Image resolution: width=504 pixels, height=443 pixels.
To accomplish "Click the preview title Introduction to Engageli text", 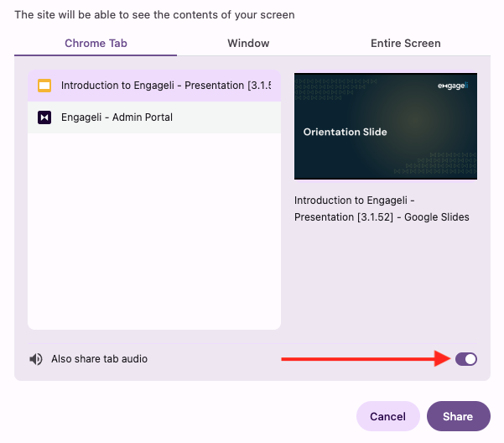I will [x=382, y=209].
